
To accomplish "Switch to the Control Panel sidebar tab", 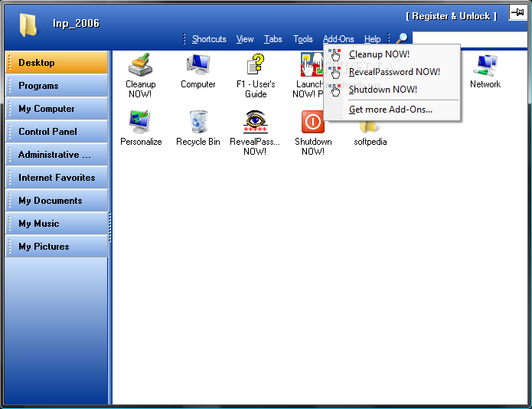I will 57,132.
